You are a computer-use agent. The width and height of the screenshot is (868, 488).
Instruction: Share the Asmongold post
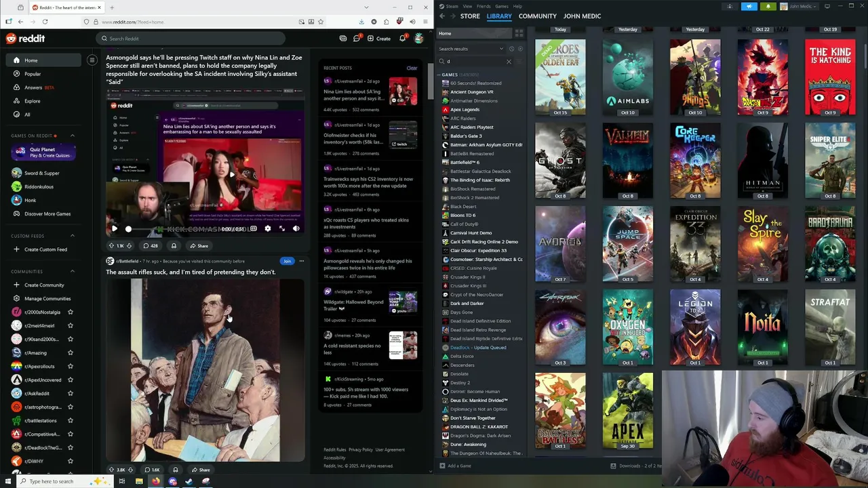tap(199, 246)
